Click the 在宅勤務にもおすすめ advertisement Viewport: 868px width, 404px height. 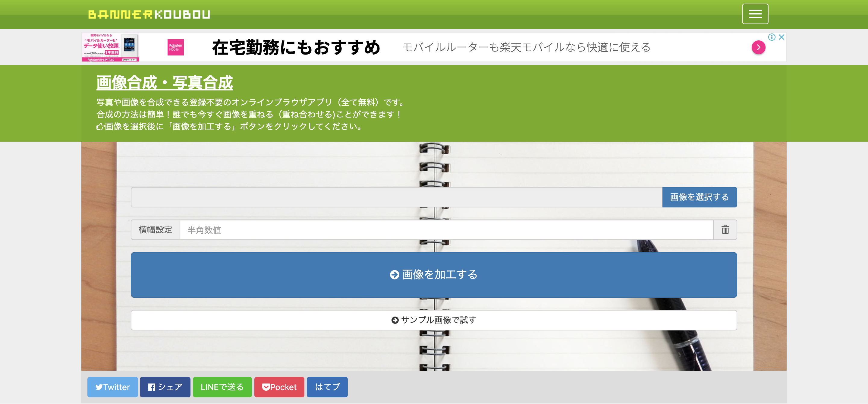point(433,48)
